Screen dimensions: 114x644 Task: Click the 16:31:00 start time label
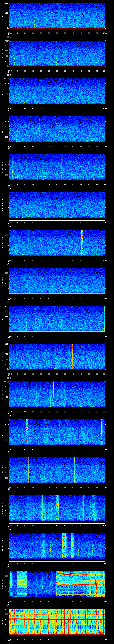pos(9,601)
